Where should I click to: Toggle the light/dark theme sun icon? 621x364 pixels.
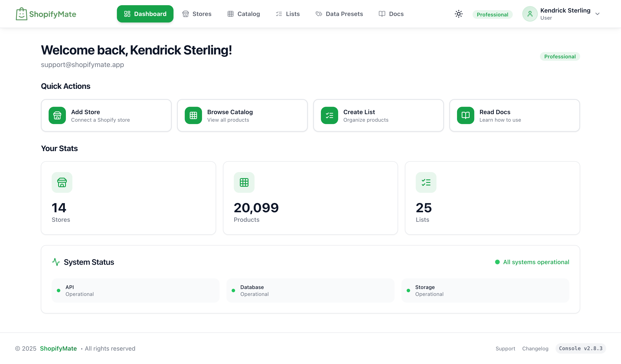pyautogui.click(x=458, y=14)
